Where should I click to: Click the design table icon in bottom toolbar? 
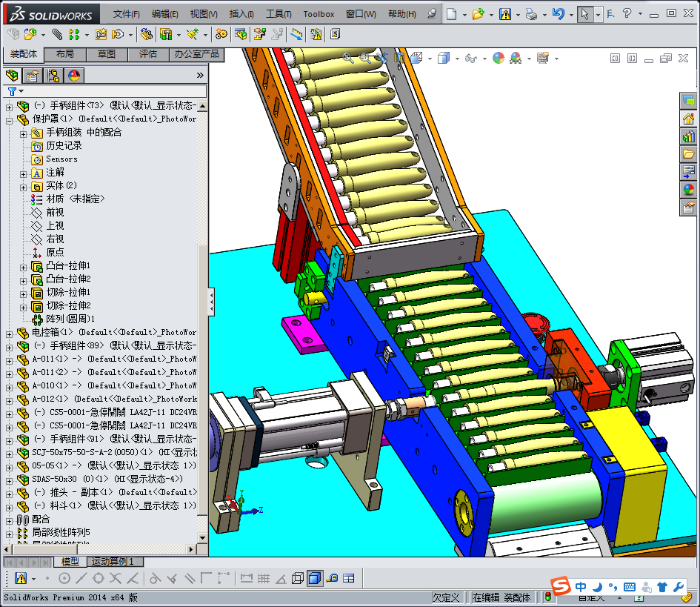tap(349, 578)
